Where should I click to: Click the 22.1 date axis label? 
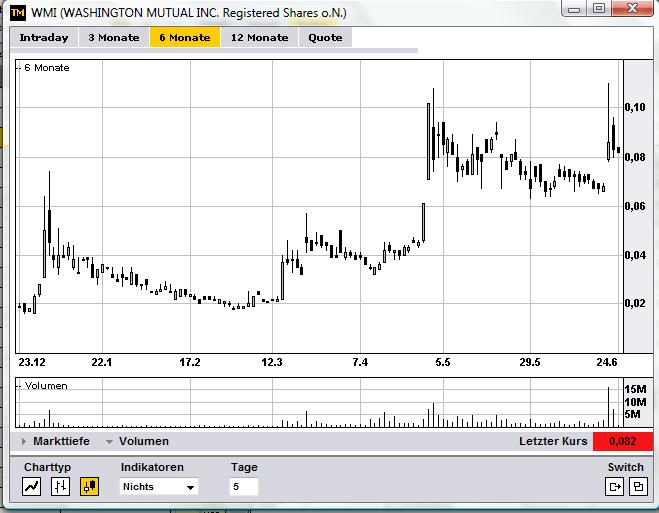(102, 362)
